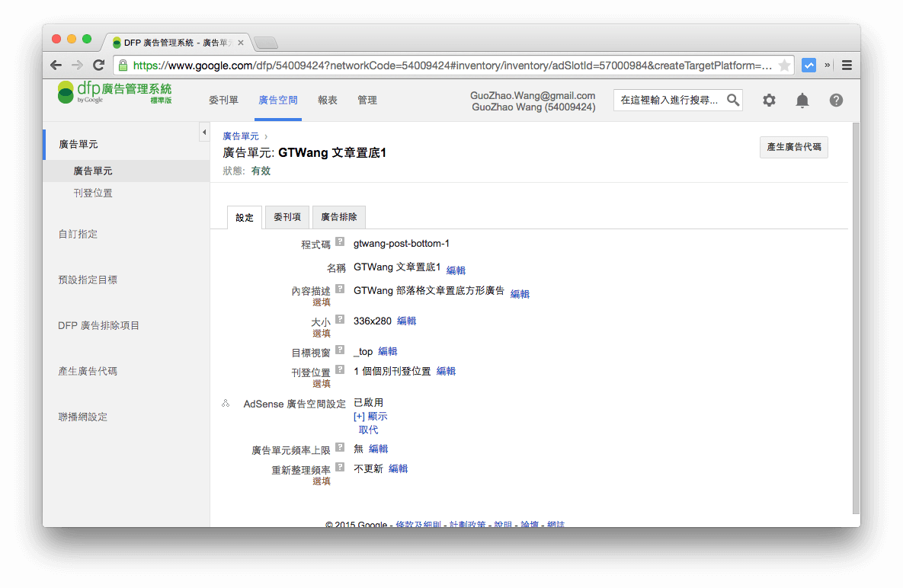Screen dimensions: 903x588
Task: Click the 產生廣告代碼 button
Action: pyautogui.click(x=793, y=148)
